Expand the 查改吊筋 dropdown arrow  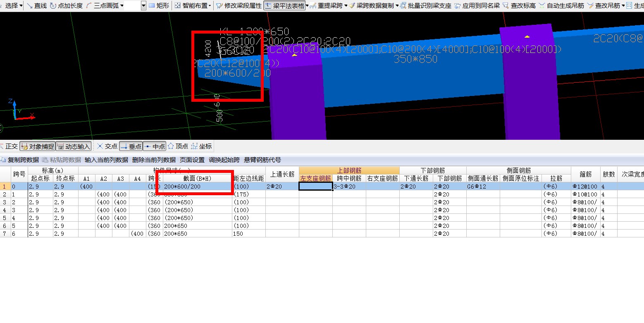coord(623,6)
